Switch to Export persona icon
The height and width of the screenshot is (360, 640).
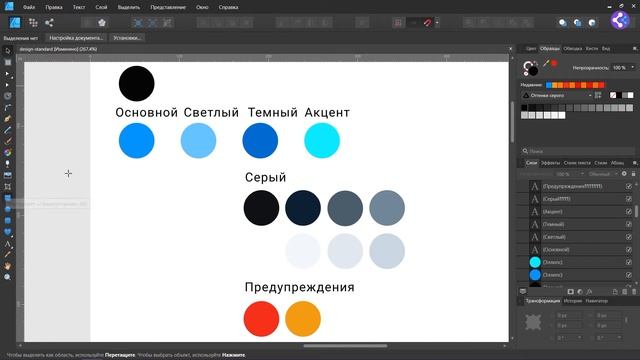coord(49,22)
